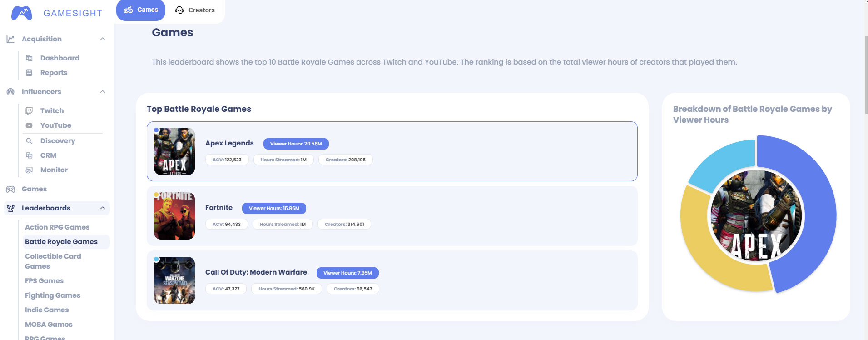Switch to the Creators tab
This screenshot has width=868, height=340.
click(195, 10)
